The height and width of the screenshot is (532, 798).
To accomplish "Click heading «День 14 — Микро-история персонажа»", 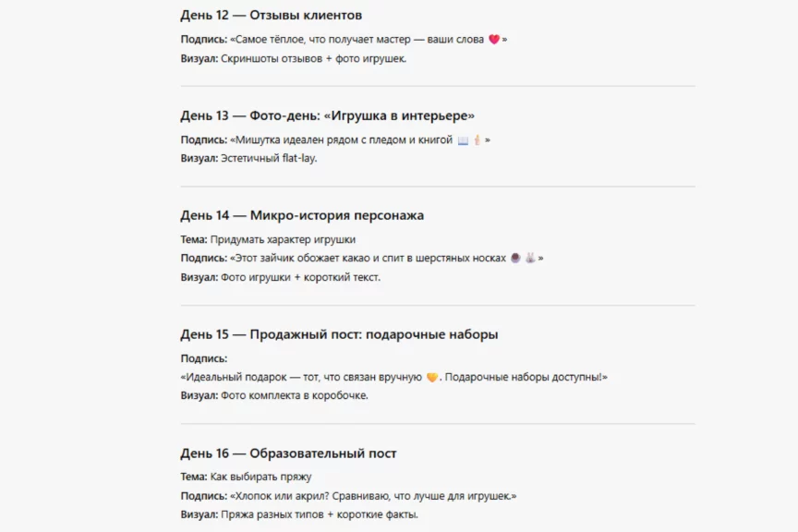I will pos(302,215).
